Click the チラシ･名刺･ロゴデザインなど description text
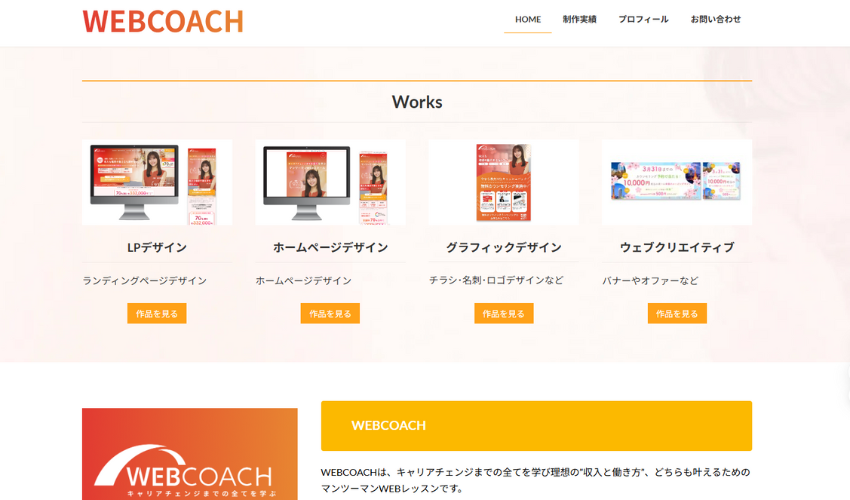This screenshot has height=500, width=850. [x=496, y=280]
